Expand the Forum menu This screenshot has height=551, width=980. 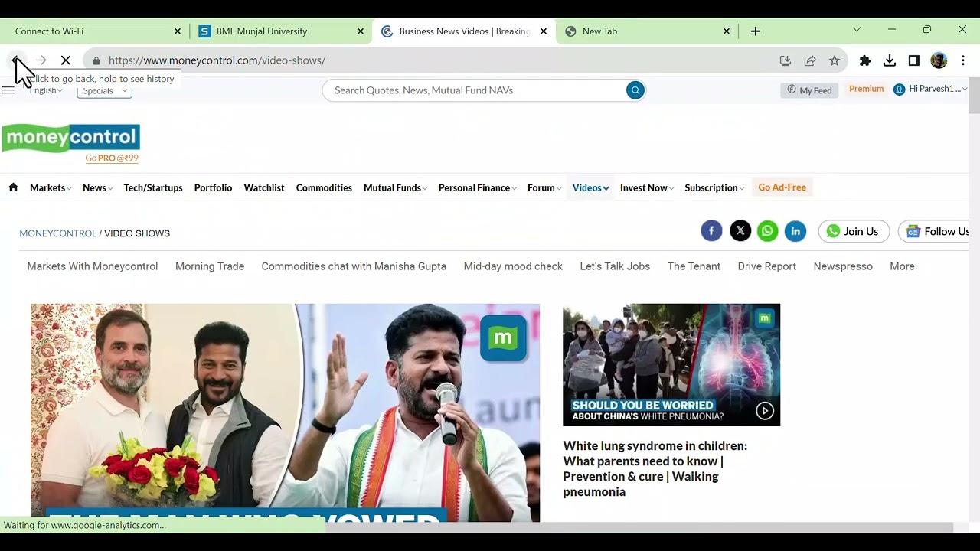tap(544, 187)
